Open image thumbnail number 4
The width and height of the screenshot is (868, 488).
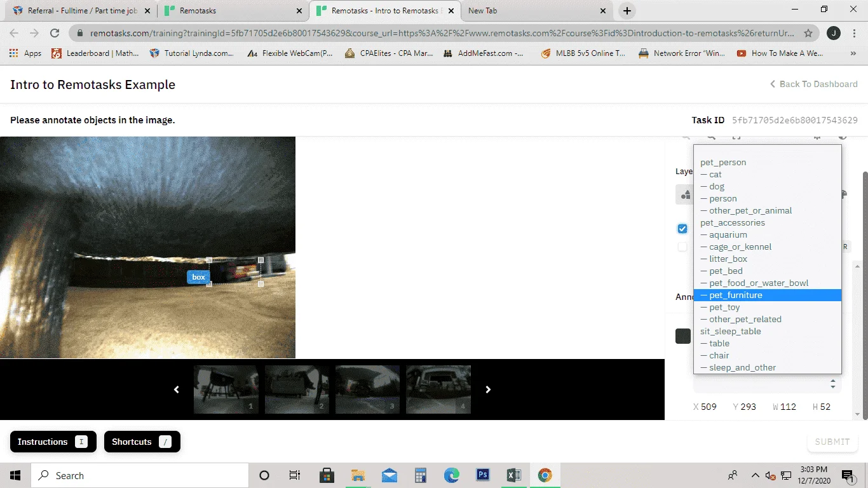click(438, 390)
